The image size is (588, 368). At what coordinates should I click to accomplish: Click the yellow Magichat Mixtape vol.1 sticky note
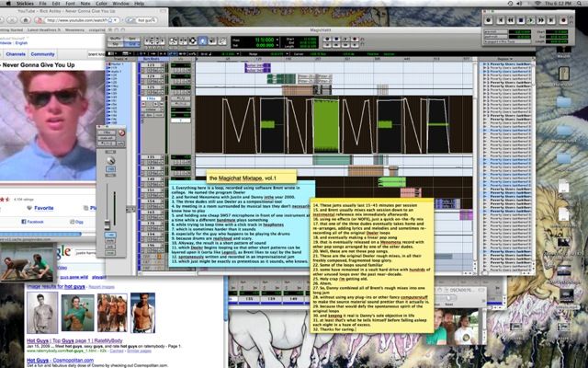point(251,178)
